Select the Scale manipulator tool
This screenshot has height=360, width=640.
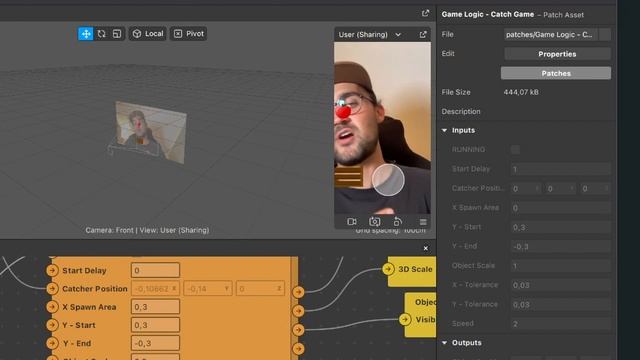point(117,34)
